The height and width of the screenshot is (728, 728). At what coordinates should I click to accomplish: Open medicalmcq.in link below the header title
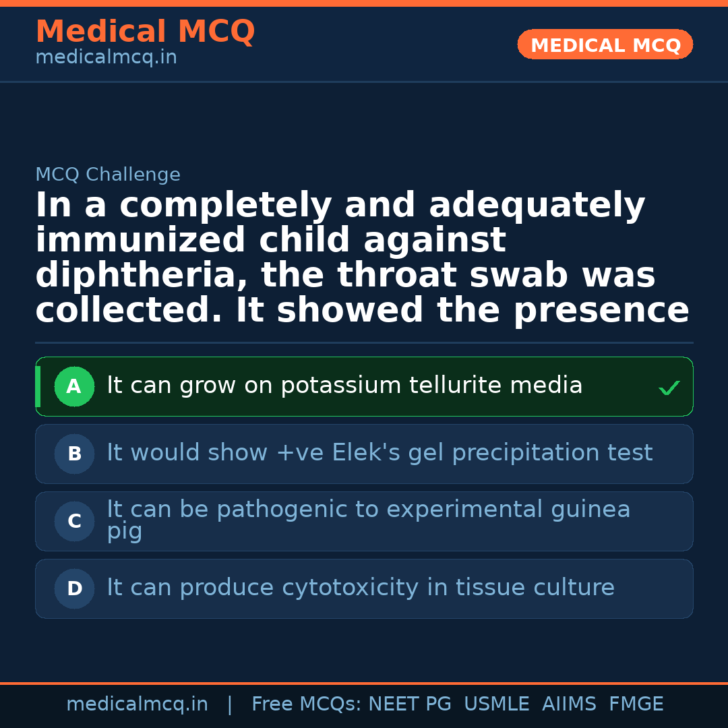106,58
